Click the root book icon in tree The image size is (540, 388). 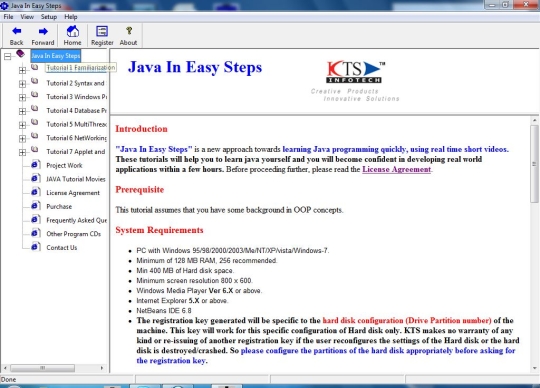coord(20,54)
